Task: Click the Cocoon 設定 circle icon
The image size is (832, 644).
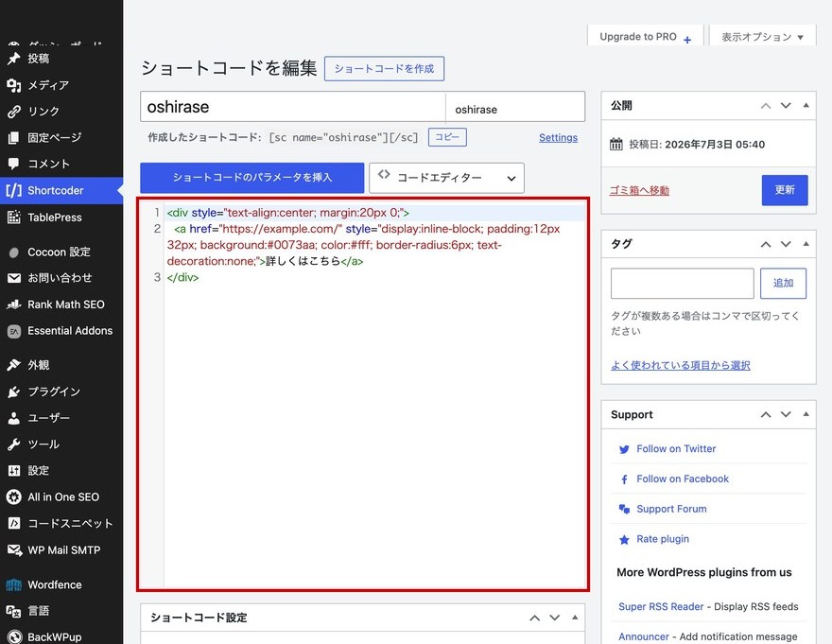Action: [x=14, y=252]
